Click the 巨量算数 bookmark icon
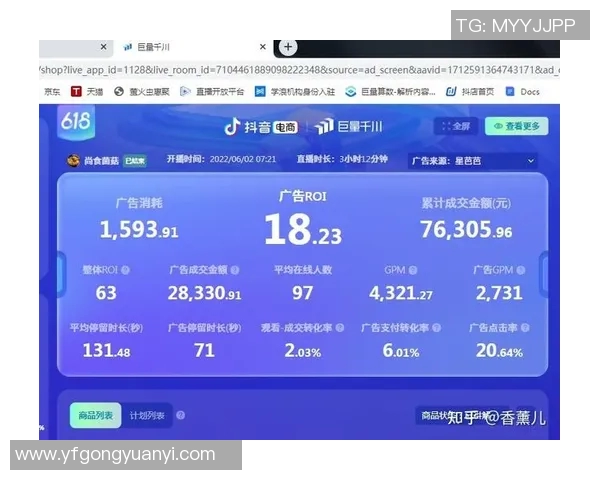The image size is (600, 480). pos(351,91)
